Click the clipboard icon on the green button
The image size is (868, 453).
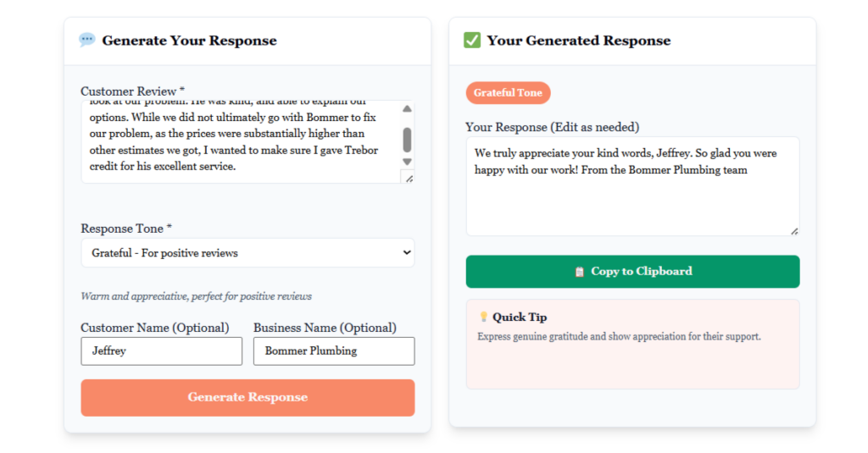pyautogui.click(x=580, y=272)
